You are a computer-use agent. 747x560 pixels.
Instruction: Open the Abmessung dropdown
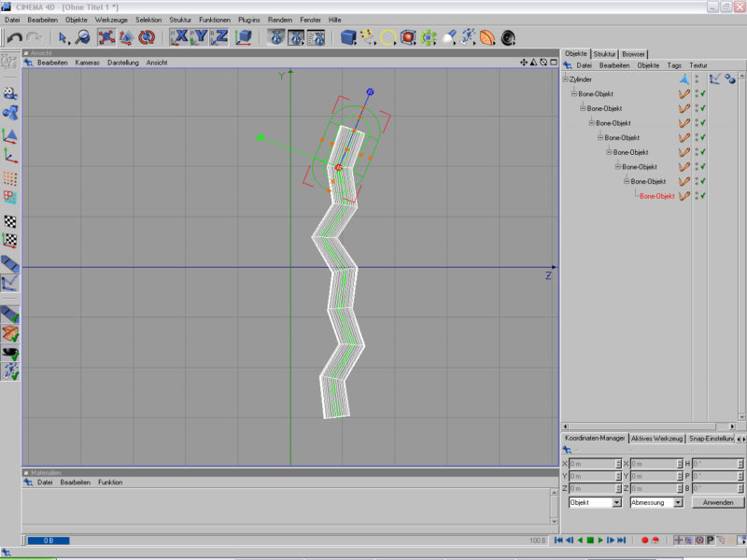point(656,502)
